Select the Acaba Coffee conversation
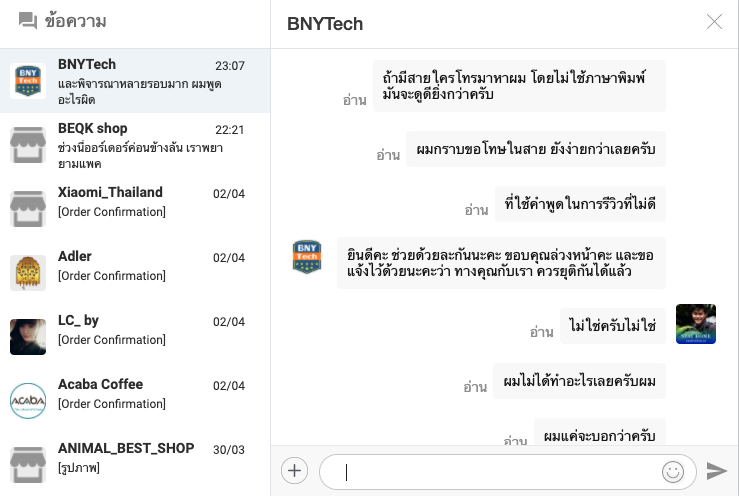Screen dimensions: 739x496 coord(140,393)
